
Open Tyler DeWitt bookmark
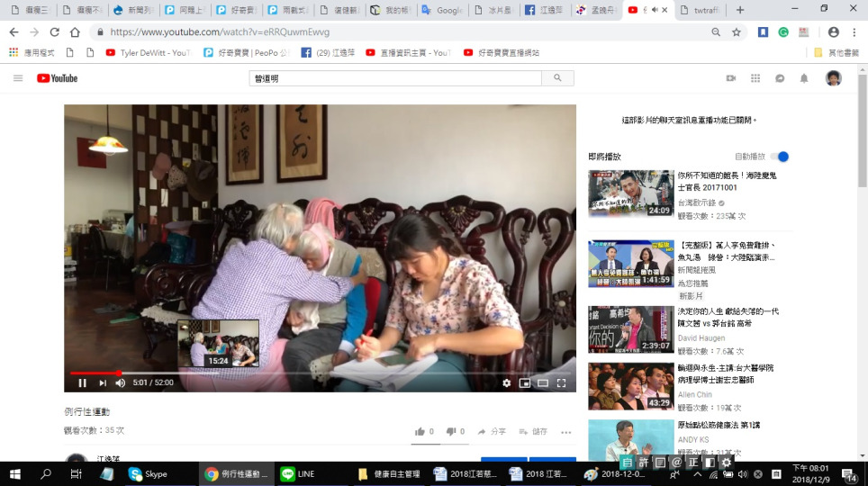click(148, 53)
